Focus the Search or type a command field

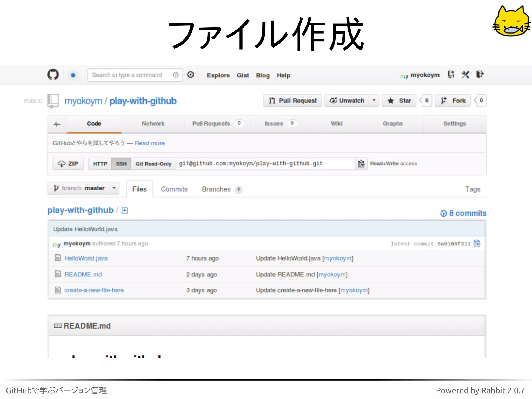point(135,75)
